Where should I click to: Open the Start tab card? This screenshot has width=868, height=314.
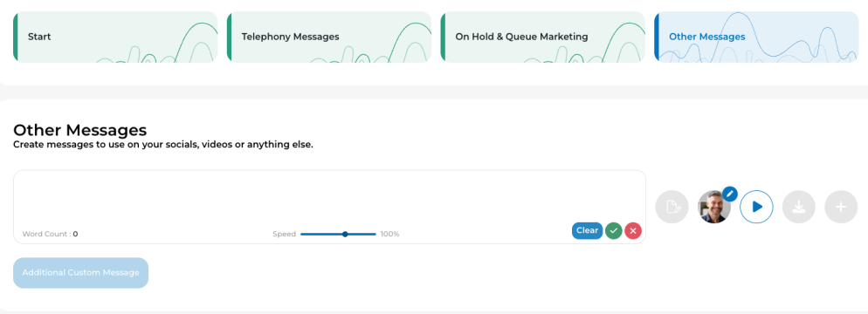click(x=115, y=37)
